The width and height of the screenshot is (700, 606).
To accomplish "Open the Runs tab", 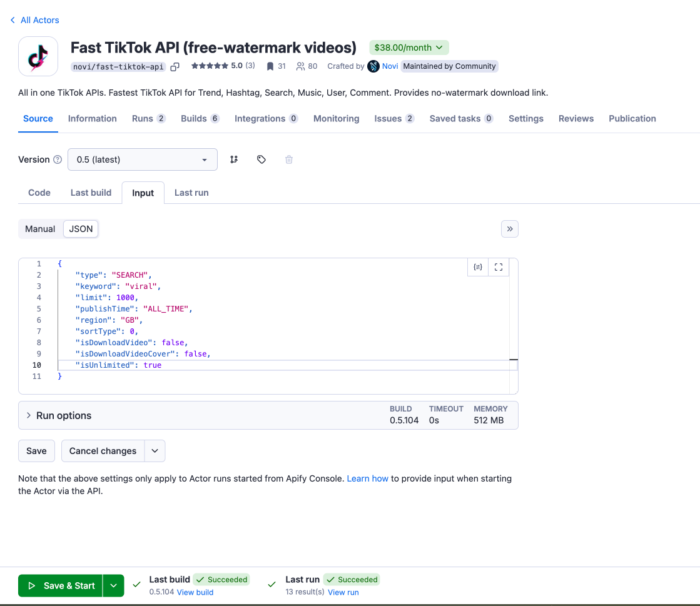I will pos(149,118).
